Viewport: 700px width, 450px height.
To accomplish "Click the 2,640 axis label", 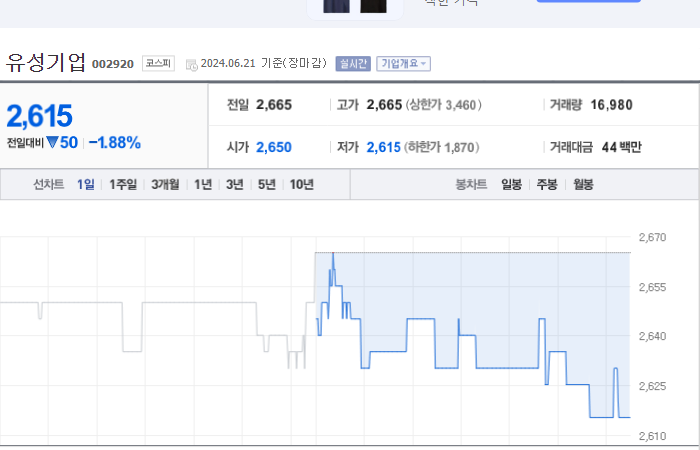I will tap(652, 336).
